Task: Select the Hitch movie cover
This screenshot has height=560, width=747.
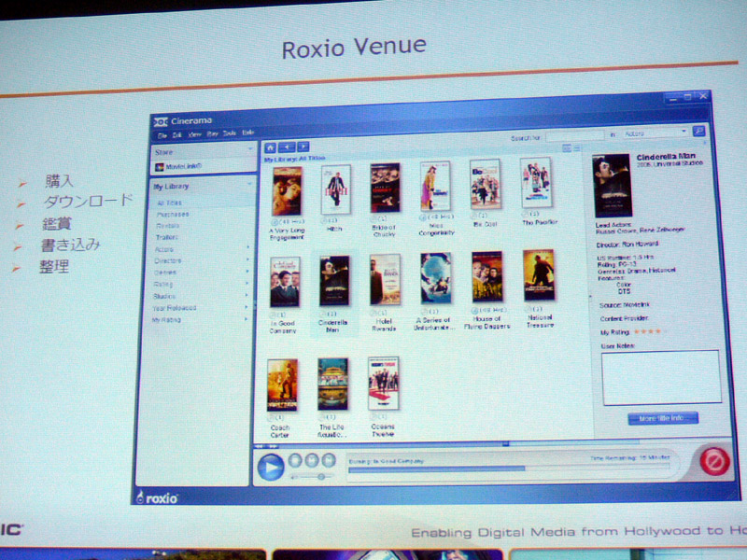Action: [336, 189]
